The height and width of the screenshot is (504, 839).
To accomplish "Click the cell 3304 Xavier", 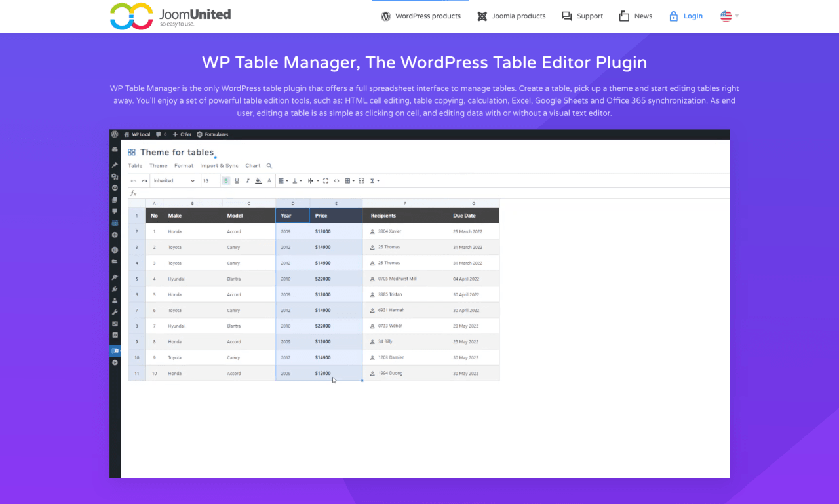I will point(405,231).
